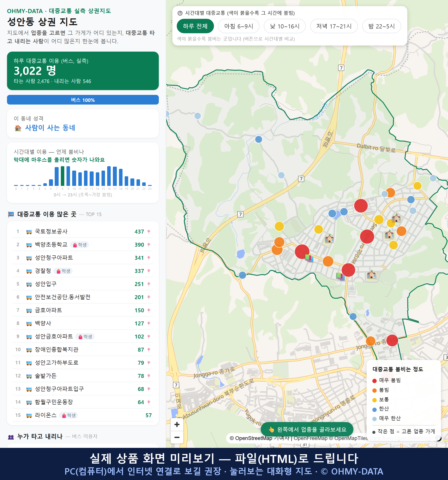Open the 국토정보공사 stop row

[x=83, y=232]
